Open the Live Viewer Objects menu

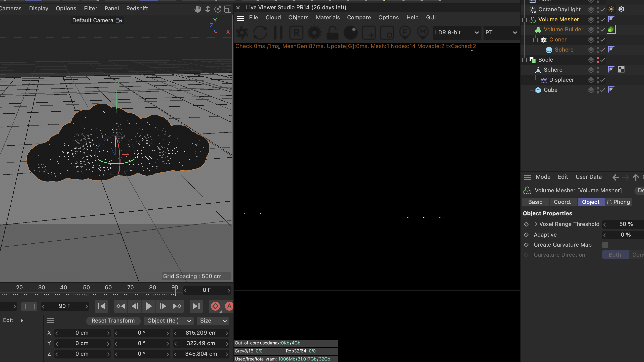click(298, 17)
